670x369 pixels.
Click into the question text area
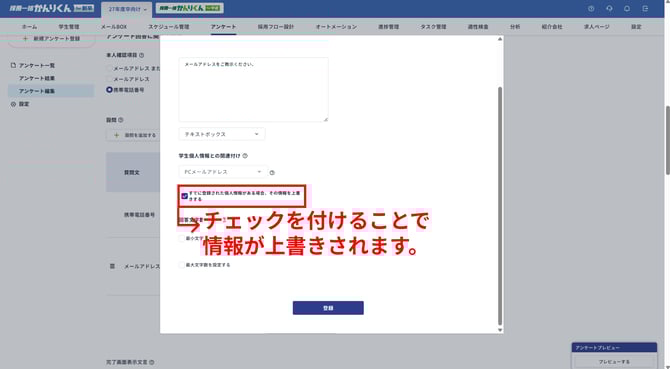click(x=253, y=90)
